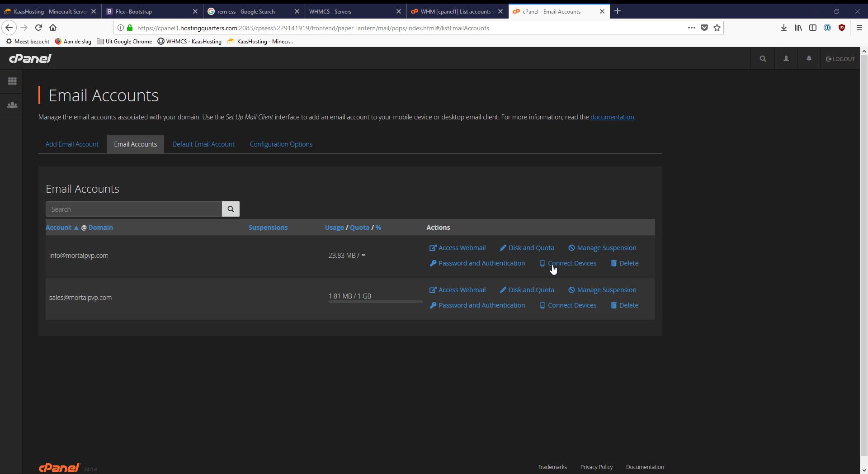868x474 pixels.
Task: Switch to the Configuration Options tab
Action: pos(281,144)
